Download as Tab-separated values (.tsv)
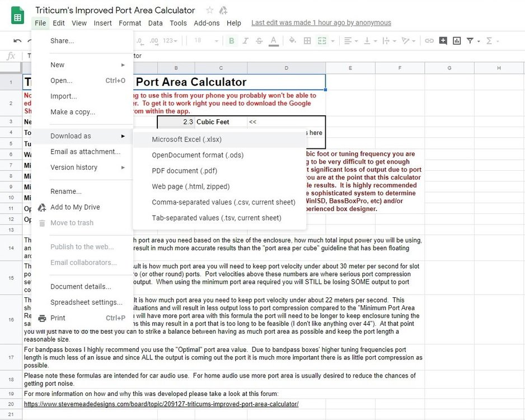Viewport: 525px width, 420px height. click(219, 218)
